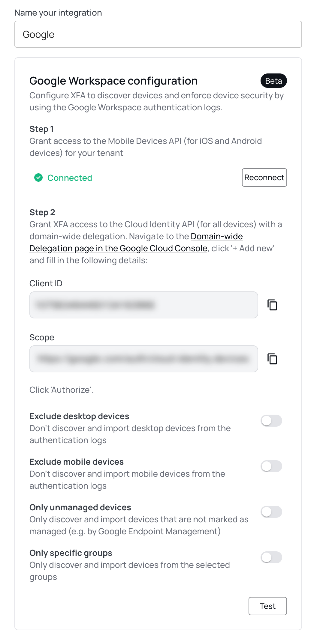Click the Google Workspace configuration heading
The width and height of the screenshot is (314, 644).
pyautogui.click(x=113, y=81)
